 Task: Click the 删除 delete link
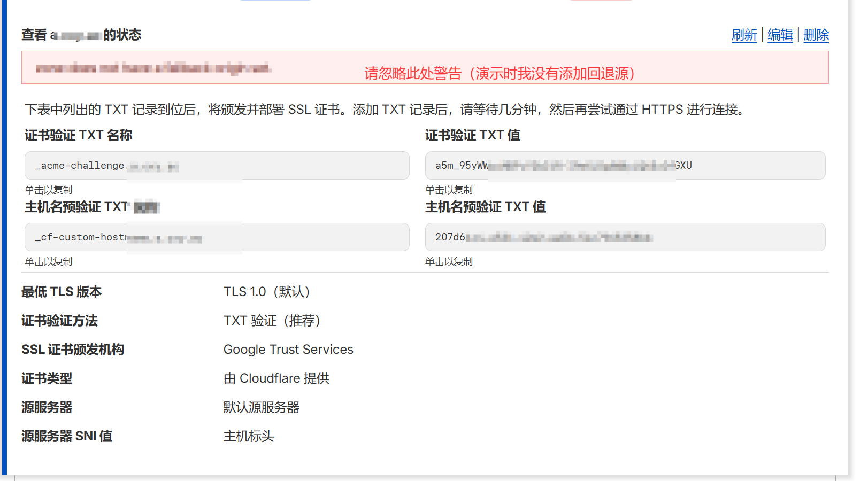[816, 35]
